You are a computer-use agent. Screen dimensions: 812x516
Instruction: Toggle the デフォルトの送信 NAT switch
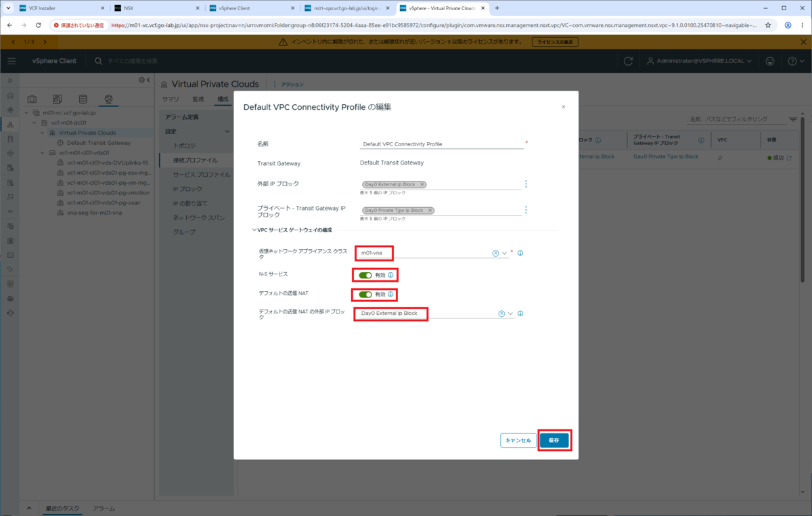[365, 294]
